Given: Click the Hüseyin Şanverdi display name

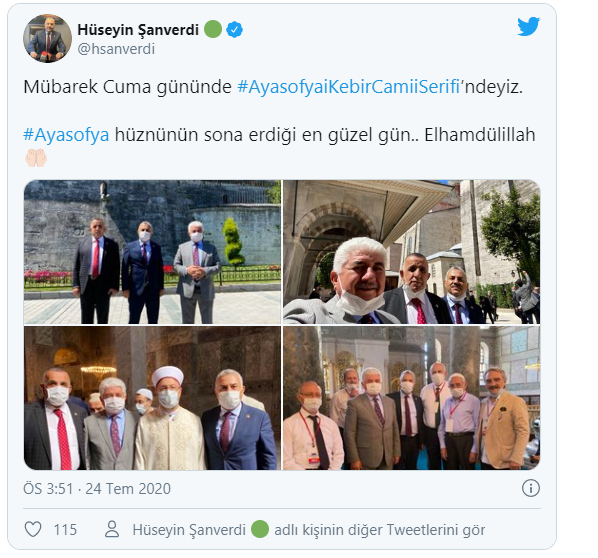Looking at the screenshot, I should click(138, 29).
